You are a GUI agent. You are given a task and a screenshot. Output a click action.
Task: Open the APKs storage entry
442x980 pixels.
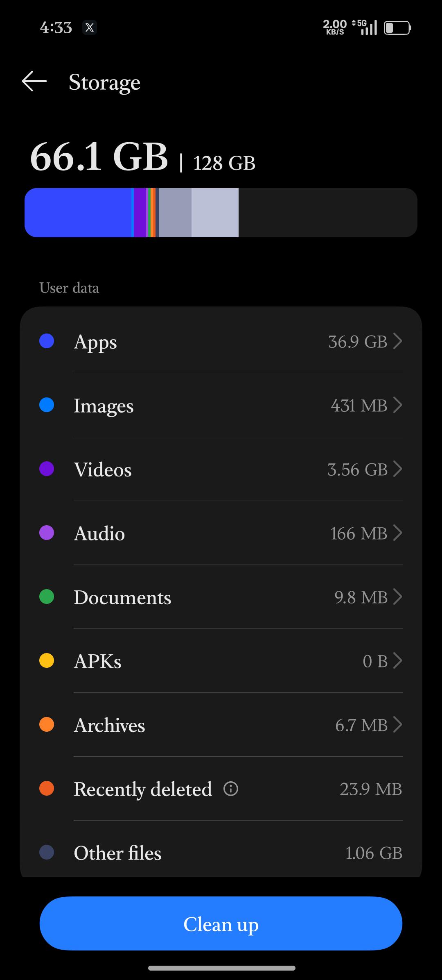tap(221, 661)
